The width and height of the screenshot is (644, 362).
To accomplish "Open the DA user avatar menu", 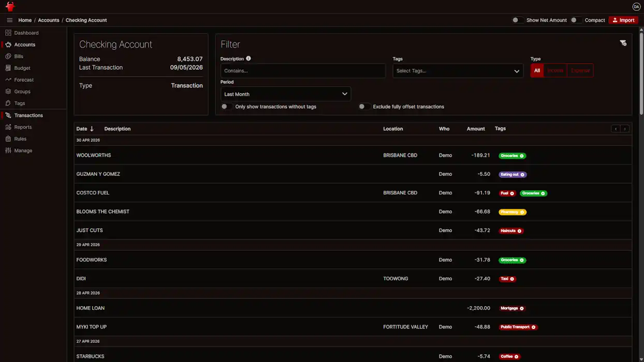I will click(636, 6).
